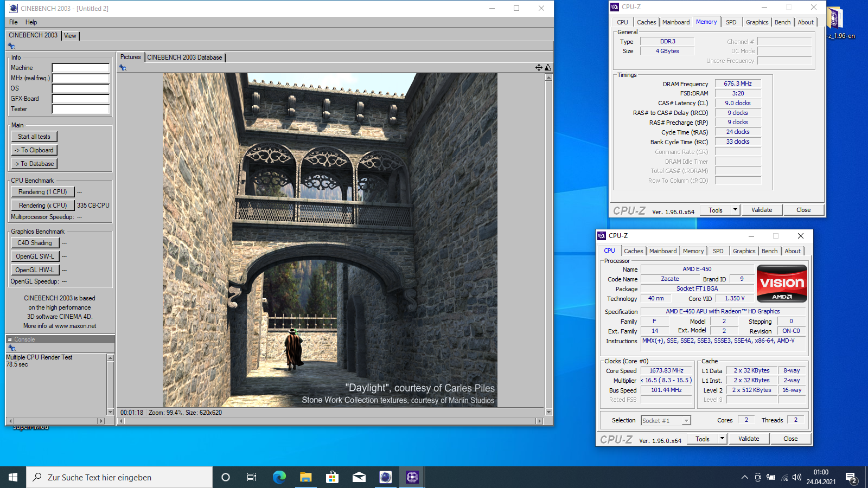Click into the Machine input field
This screenshot has height=488, width=868.
[81, 68]
